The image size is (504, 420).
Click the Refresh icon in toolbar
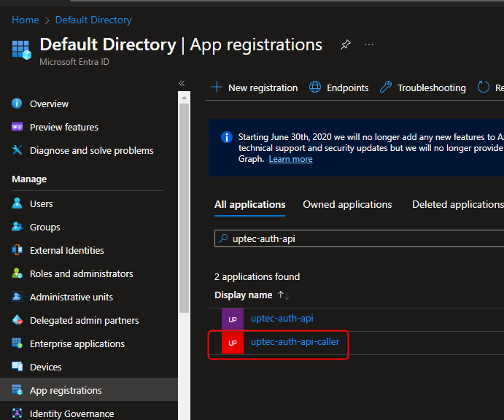tap(484, 87)
